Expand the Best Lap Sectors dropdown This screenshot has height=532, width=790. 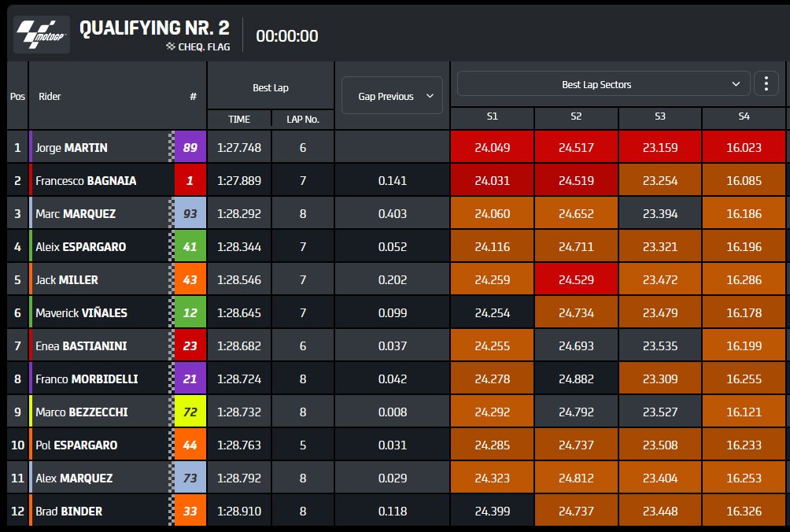tap(604, 84)
